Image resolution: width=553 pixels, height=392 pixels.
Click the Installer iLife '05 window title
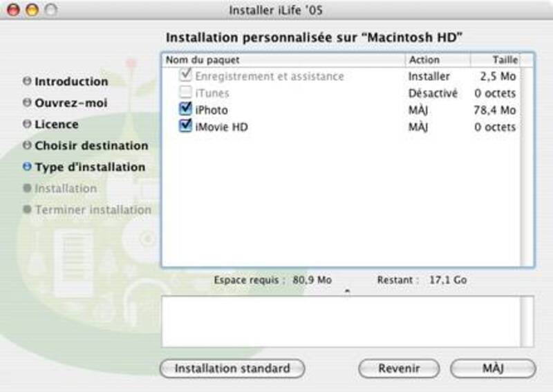(x=276, y=10)
